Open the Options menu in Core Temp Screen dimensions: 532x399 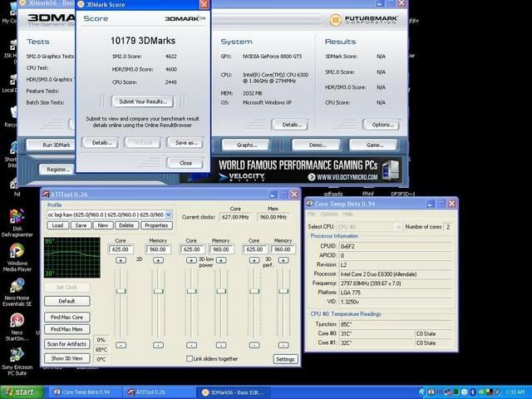pyautogui.click(x=331, y=214)
